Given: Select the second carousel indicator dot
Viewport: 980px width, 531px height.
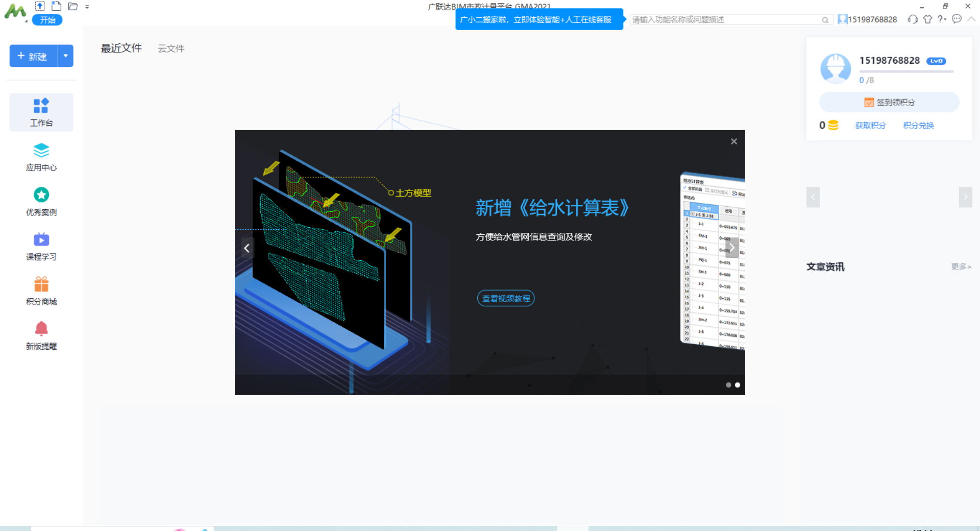Looking at the screenshot, I should tap(738, 385).
